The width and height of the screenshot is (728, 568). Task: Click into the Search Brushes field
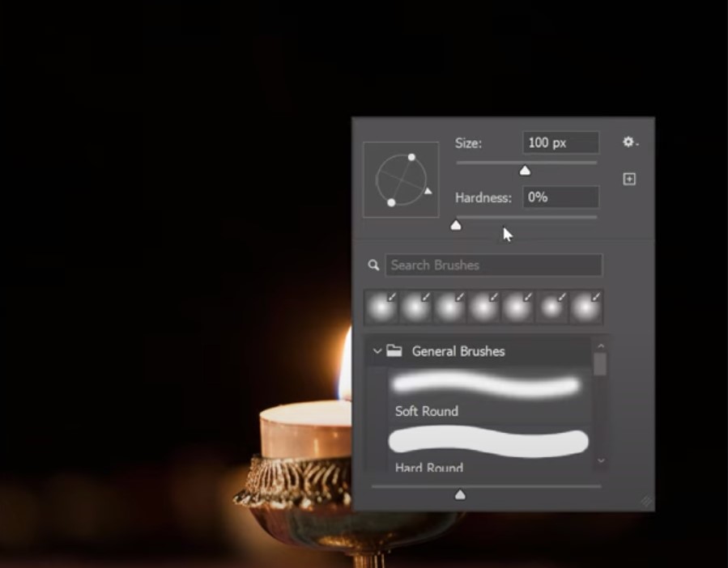pyautogui.click(x=494, y=265)
